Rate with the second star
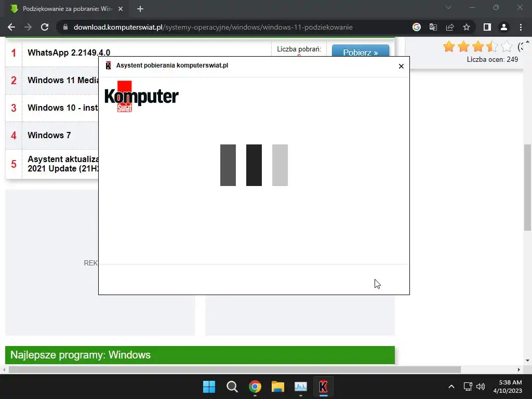Viewport: 532px width, 399px height. tap(463, 46)
